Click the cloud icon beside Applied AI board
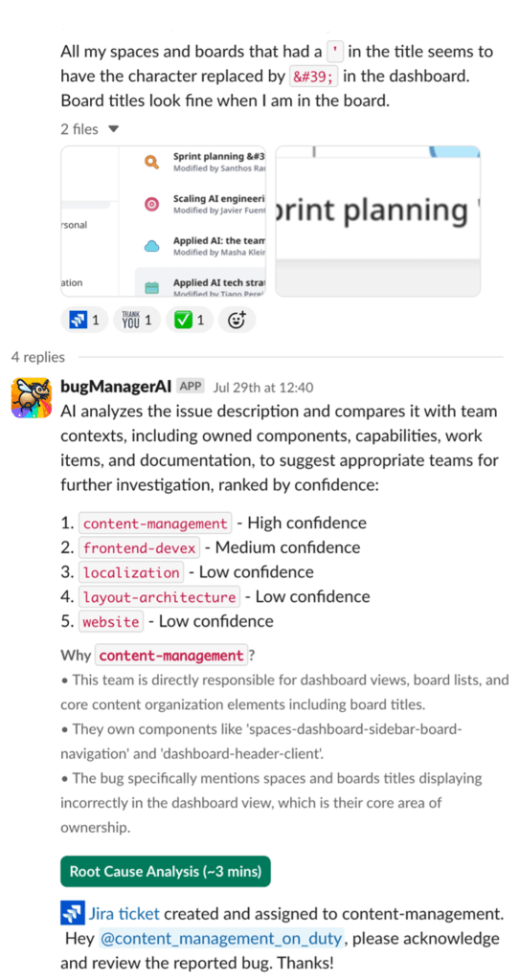The width and height of the screenshot is (519, 980). [152, 246]
